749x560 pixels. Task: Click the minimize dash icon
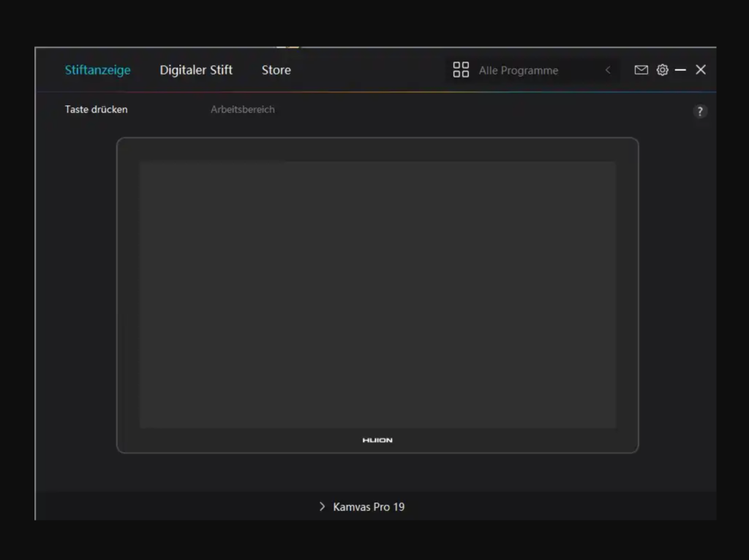(681, 69)
